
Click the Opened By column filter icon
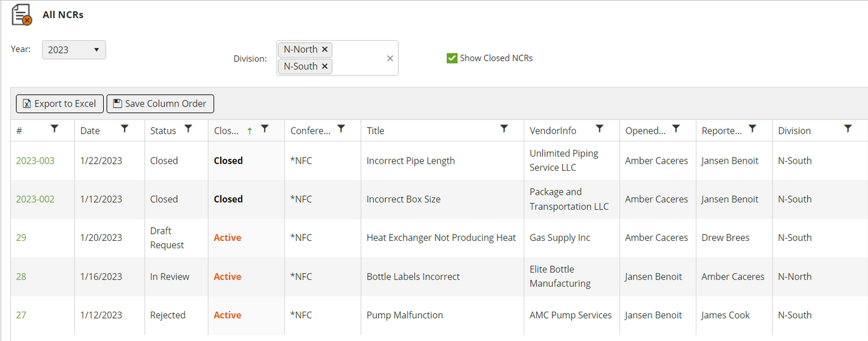[x=676, y=129]
